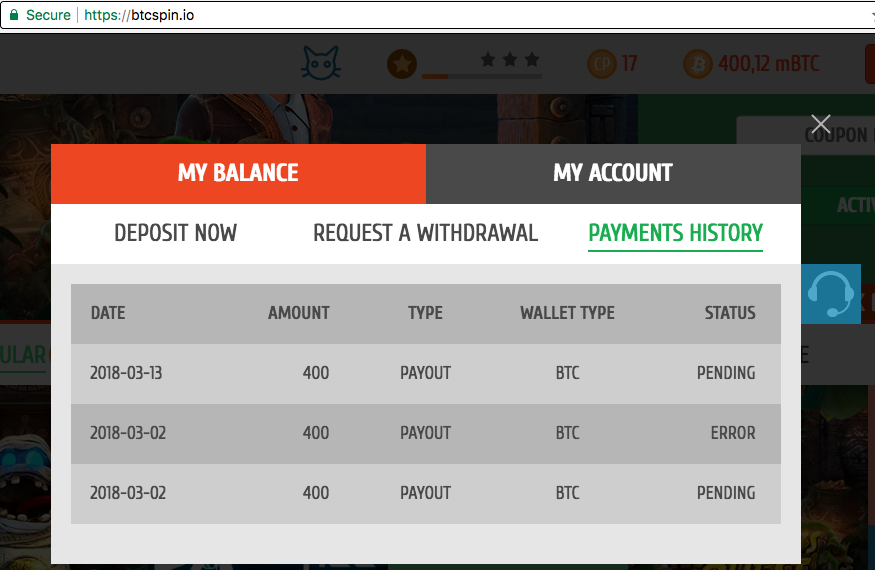The width and height of the screenshot is (875, 570).
Task: Switch to the My Account tab
Action: pyautogui.click(x=613, y=174)
